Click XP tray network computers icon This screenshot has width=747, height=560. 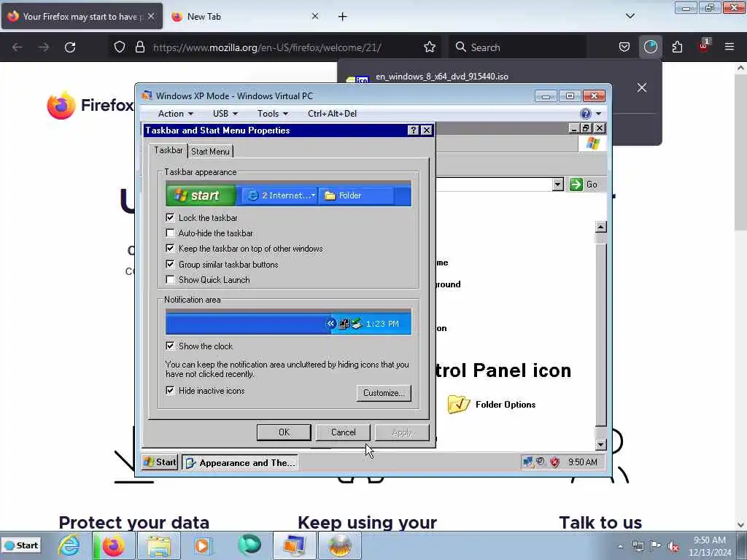tap(527, 462)
